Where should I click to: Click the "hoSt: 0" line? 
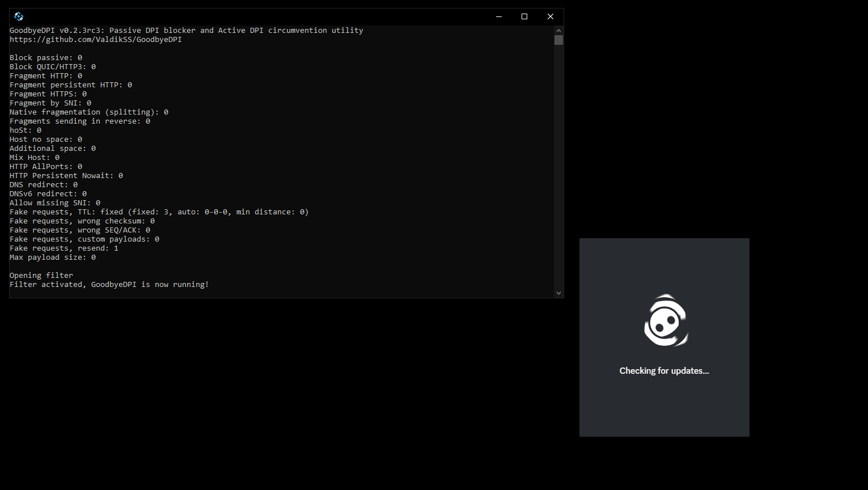(x=26, y=130)
